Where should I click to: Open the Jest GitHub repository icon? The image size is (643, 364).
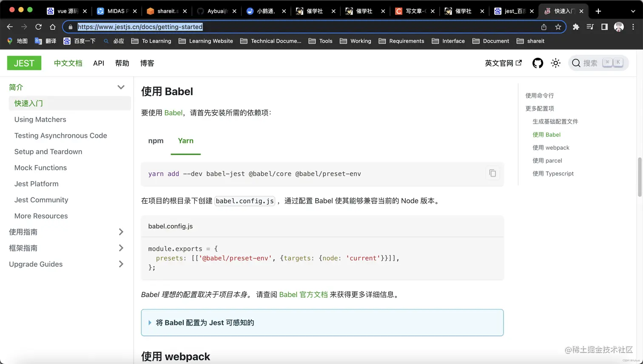[x=538, y=63]
